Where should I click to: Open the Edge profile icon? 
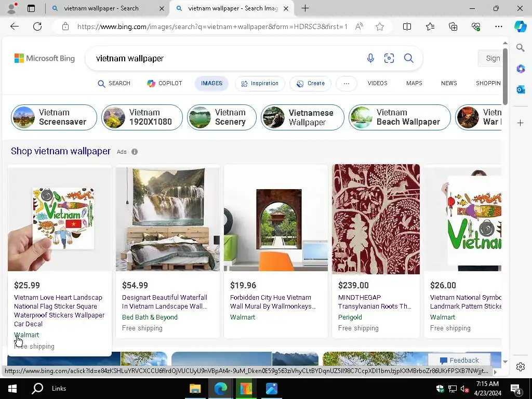pos(12,8)
